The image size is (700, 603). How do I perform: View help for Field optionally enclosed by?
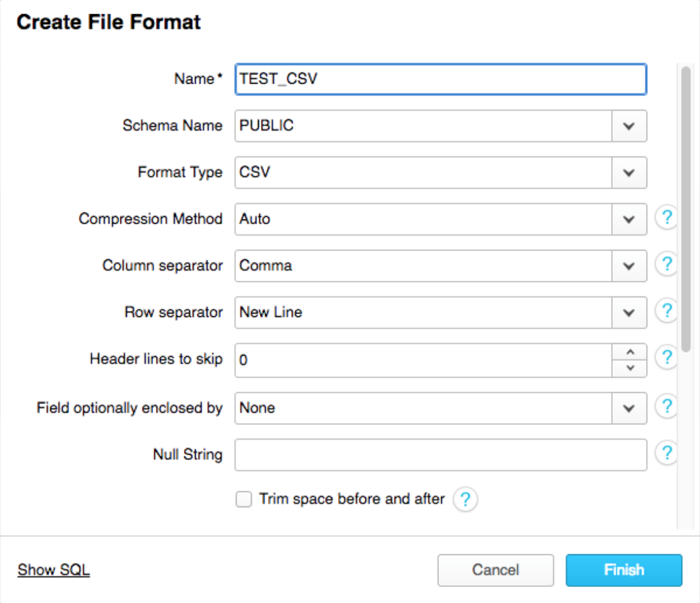pos(667,407)
